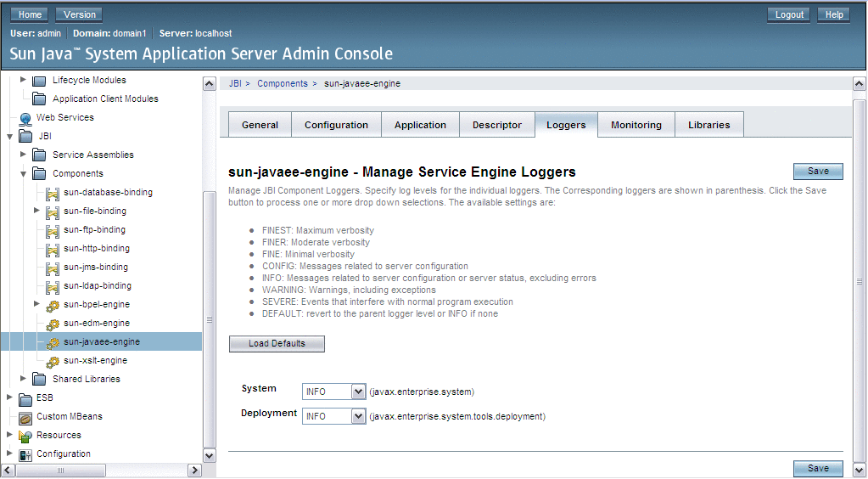Screen dimensions: 868x479
Task: Click the Web Services globe icon
Action: coord(25,119)
